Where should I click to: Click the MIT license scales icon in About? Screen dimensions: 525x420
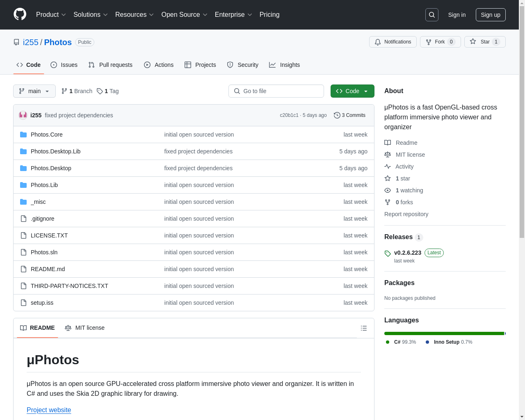tap(388, 155)
